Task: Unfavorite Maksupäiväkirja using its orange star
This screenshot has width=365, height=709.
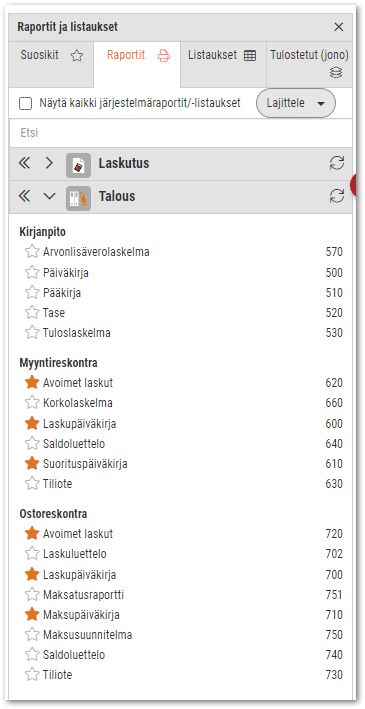Action: 32,614
